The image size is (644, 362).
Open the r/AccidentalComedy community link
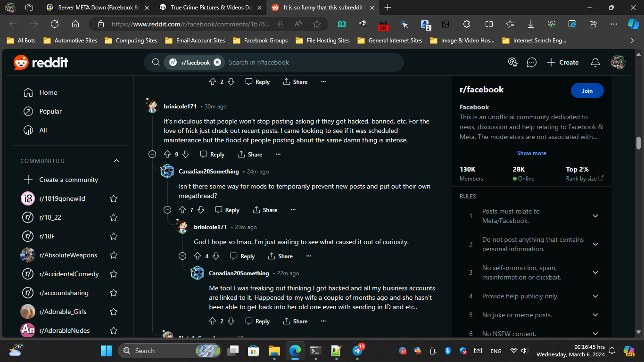click(69, 274)
